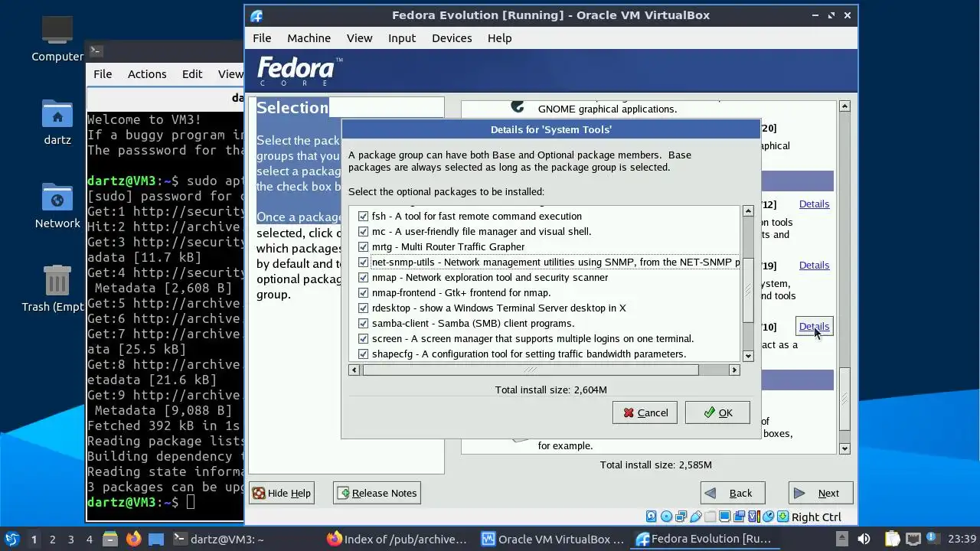Switch to the Index of /pub/archive Firefox taskbar entry
The width and height of the screenshot is (980, 551).
click(x=397, y=539)
